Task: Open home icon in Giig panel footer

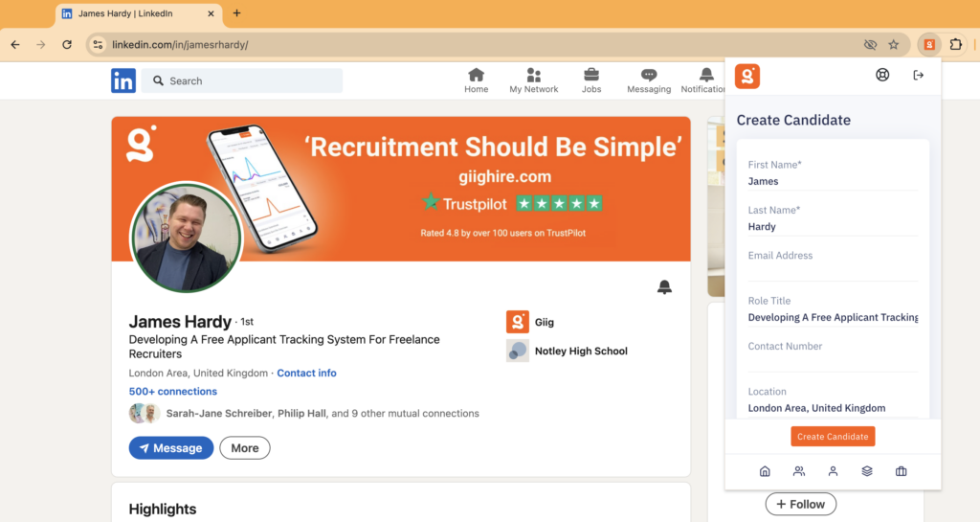Action: point(765,471)
